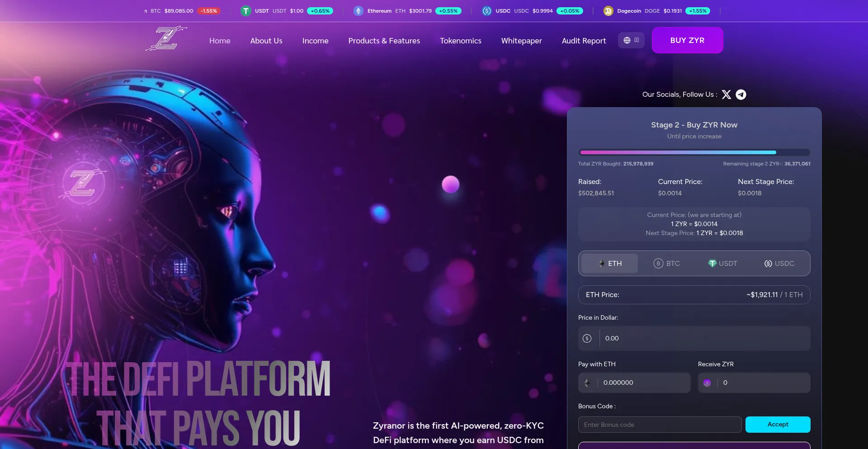Click the BTC -1.55% change badge
This screenshot has height=449, width=868.
click(x=209, y=11)
